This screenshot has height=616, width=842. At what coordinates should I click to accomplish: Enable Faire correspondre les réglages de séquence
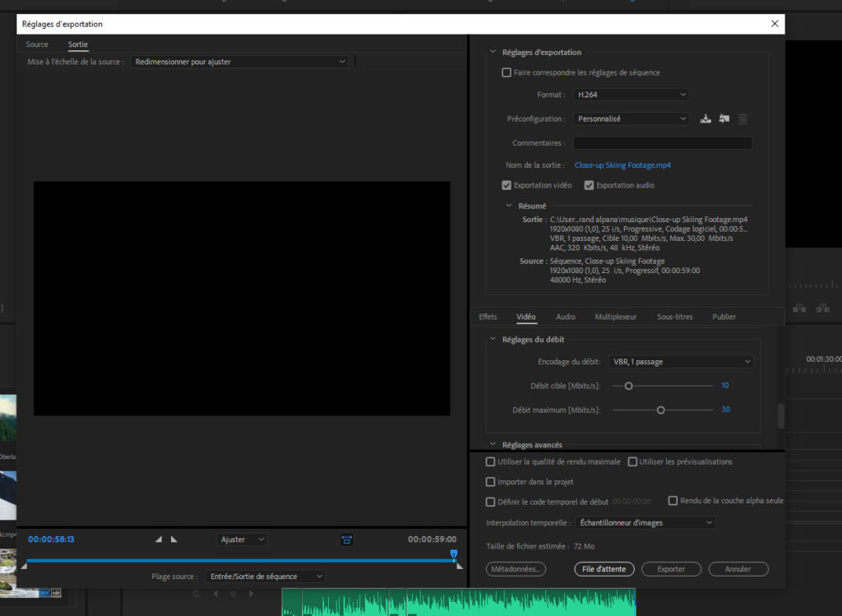507,72
